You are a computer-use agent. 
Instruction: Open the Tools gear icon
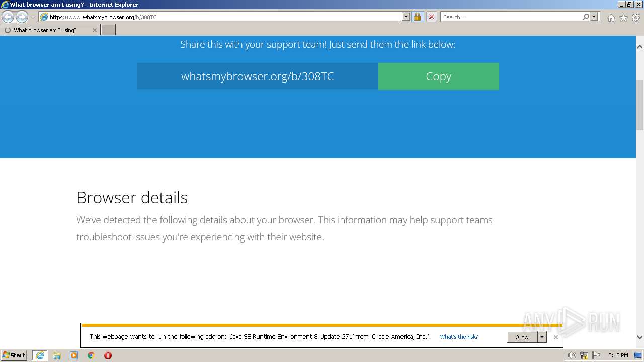[636, 18]
